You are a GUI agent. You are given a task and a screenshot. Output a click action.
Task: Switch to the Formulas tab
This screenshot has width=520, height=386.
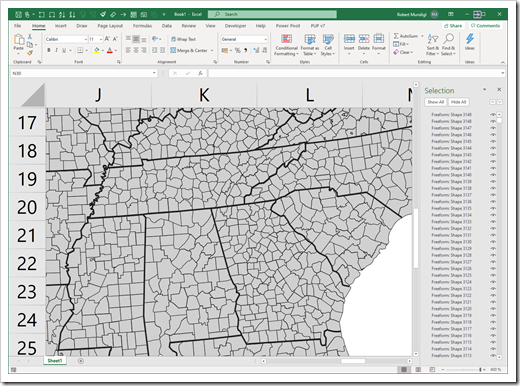tap(142, 26)
